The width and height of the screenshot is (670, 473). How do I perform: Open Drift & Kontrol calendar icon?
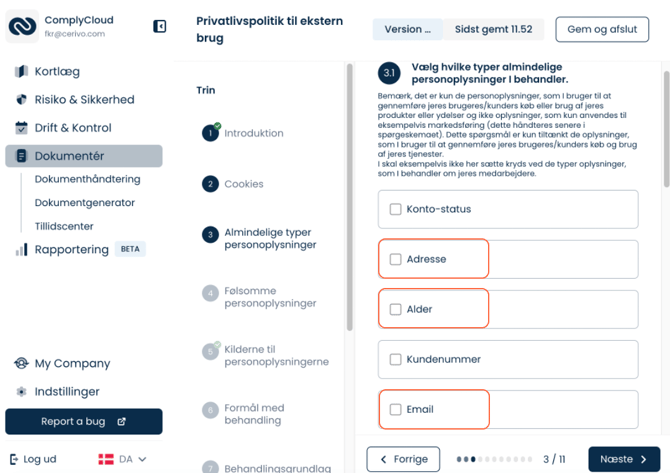[x=21, y=128]
